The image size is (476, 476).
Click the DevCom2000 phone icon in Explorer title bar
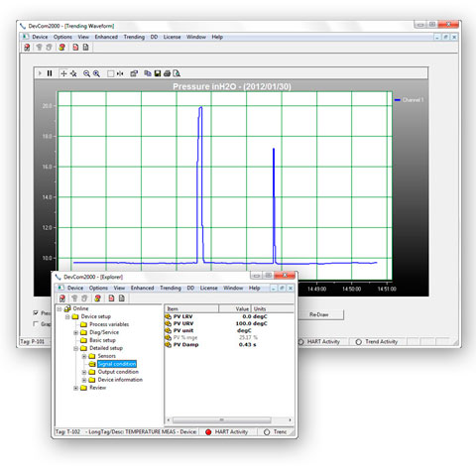pos(59,277)
